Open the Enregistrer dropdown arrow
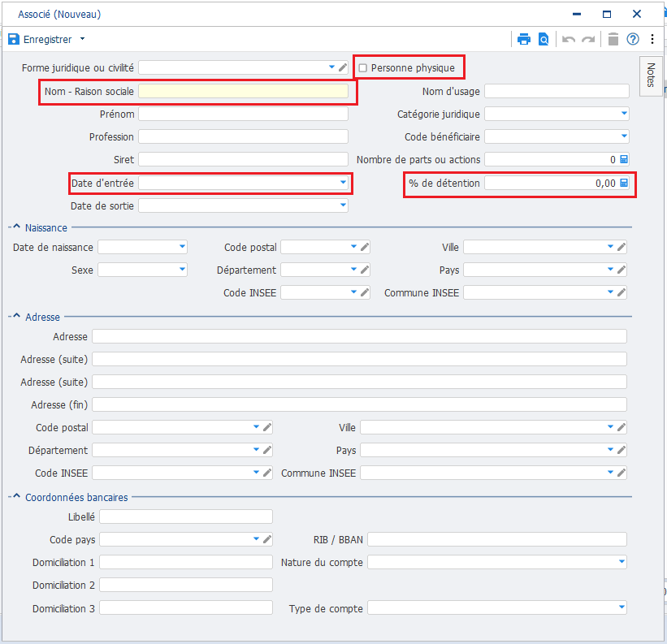The height and width of the screenshot is (644, 667). 83,39
